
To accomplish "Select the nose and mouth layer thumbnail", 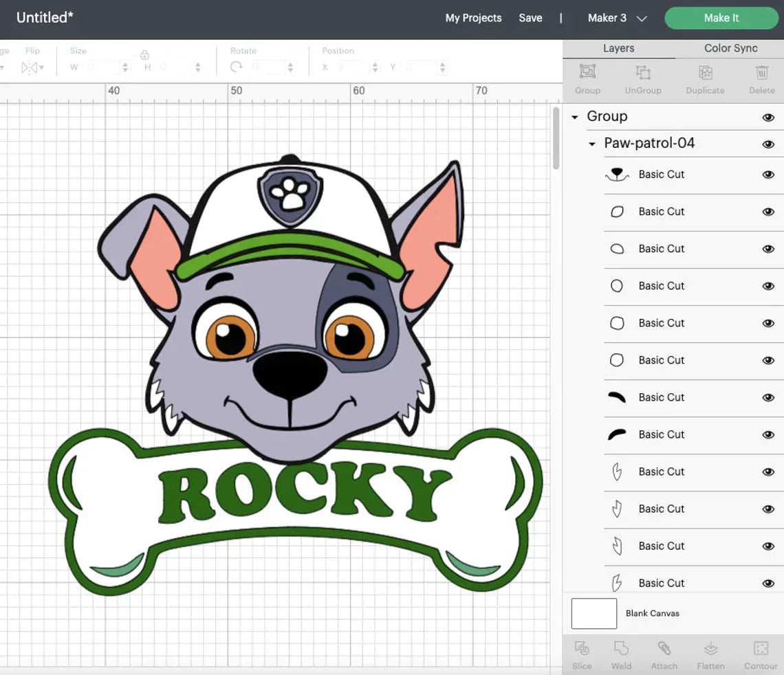I will tap(617, 175).
